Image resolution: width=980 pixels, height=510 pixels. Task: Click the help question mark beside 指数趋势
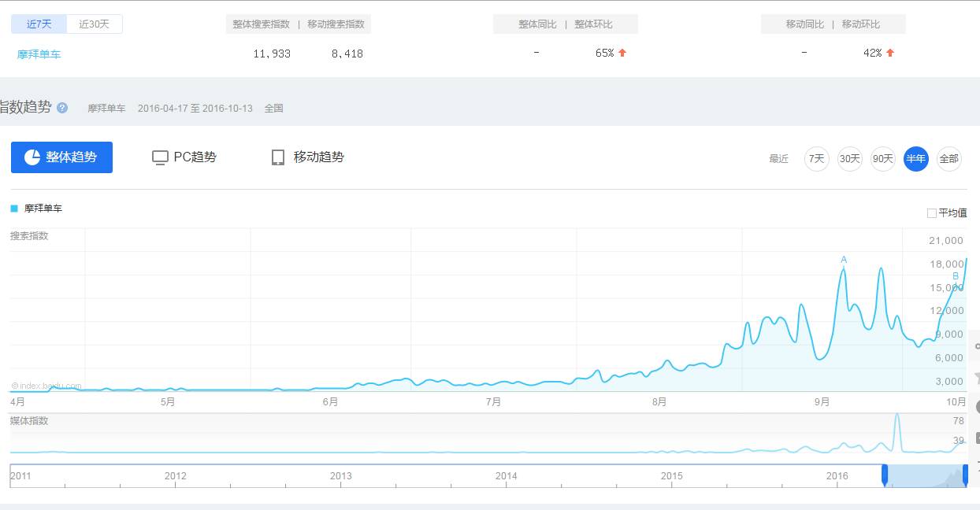pos(62,108)
